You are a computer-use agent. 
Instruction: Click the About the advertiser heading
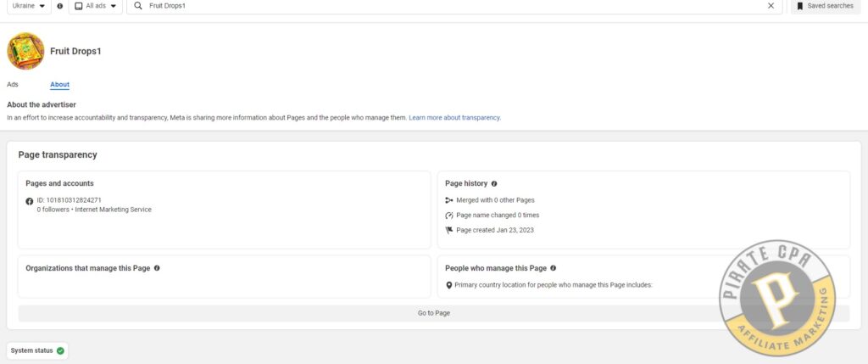[42, 104]
